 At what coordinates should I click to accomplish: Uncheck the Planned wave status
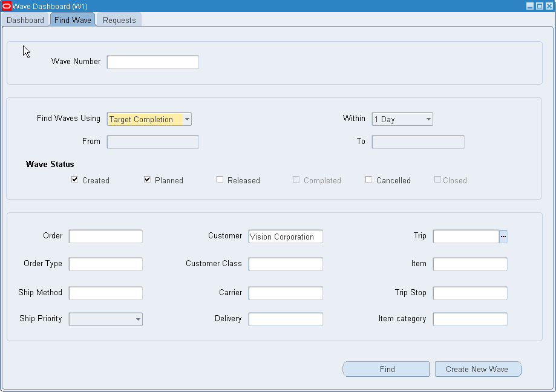(x=147, y=179)
